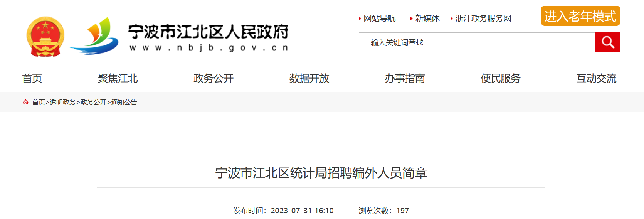Viewport: 644px width, 219px height.
Task: Follow the 通知公告 breadcrumb link
Action: 124,102
